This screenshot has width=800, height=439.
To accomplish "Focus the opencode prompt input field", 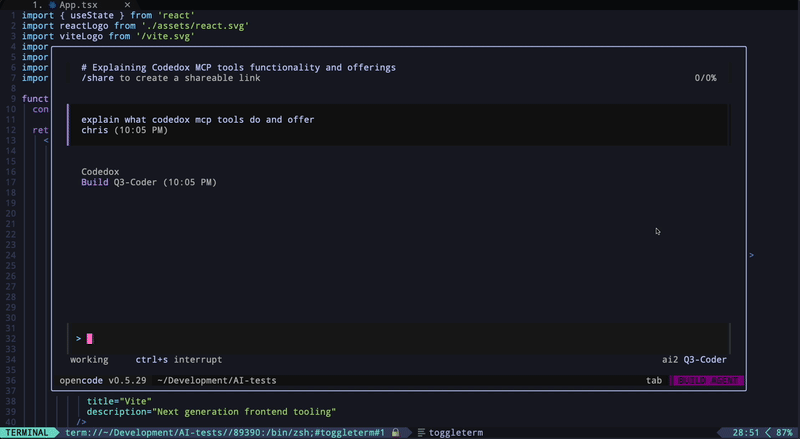I will (x=398, y=338).
